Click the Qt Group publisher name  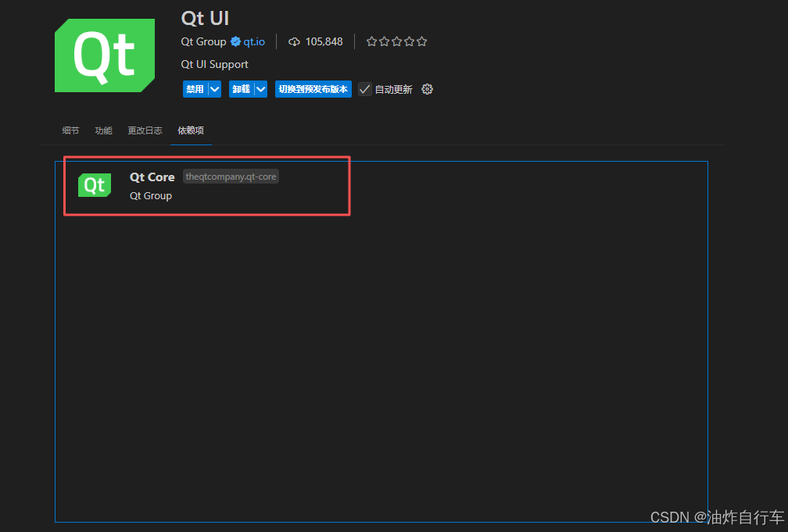(203, 41)
